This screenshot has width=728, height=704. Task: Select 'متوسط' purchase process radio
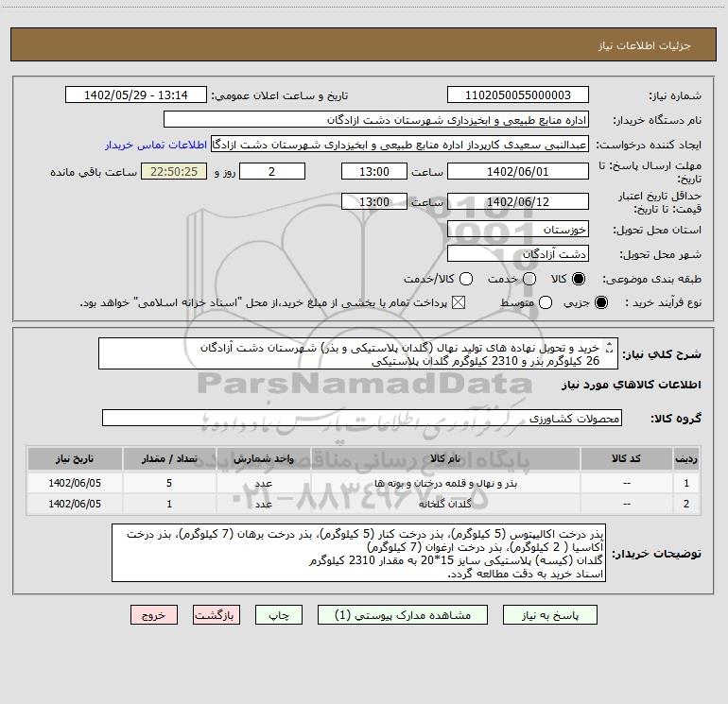(544, 303)
